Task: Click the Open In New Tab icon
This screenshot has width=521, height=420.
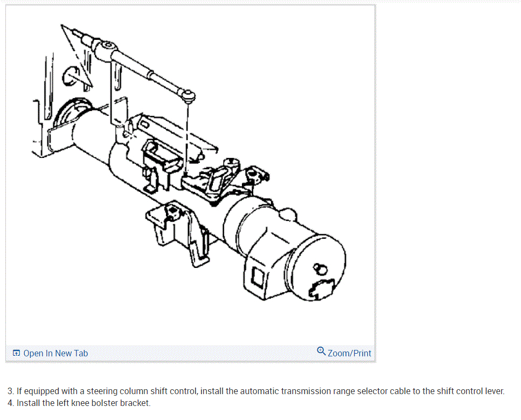Action: (16, 353)
